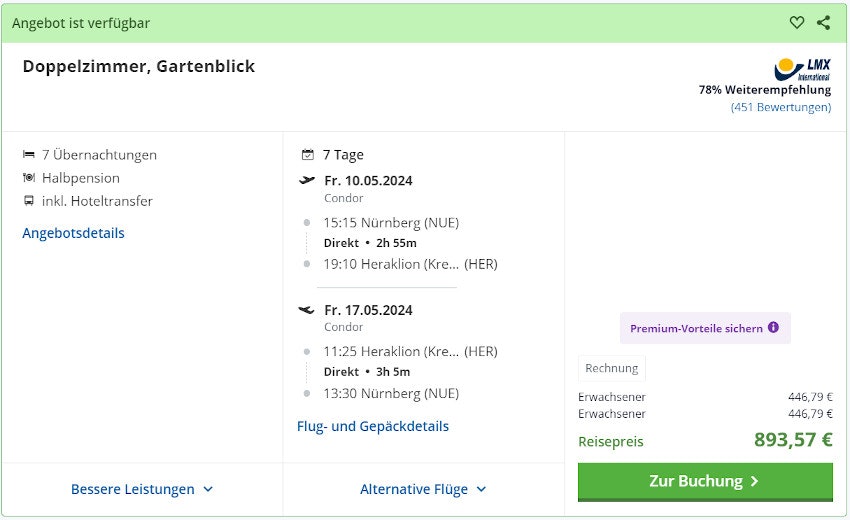Click the info icon beside Premium-Vorteile

[x=773, y=327]
